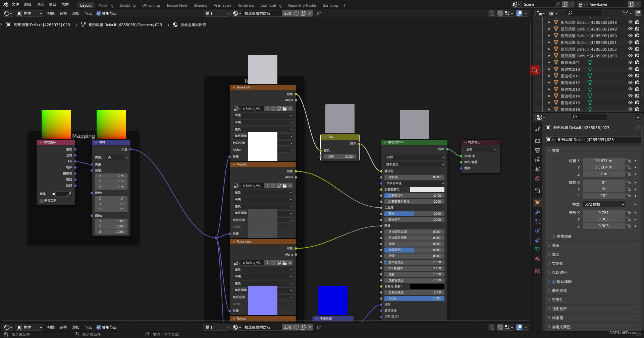644x338 pixels.
Task: Disable camera render toggle for 窗边框.010
Action: pyautogui.click(x=637, y=69)
